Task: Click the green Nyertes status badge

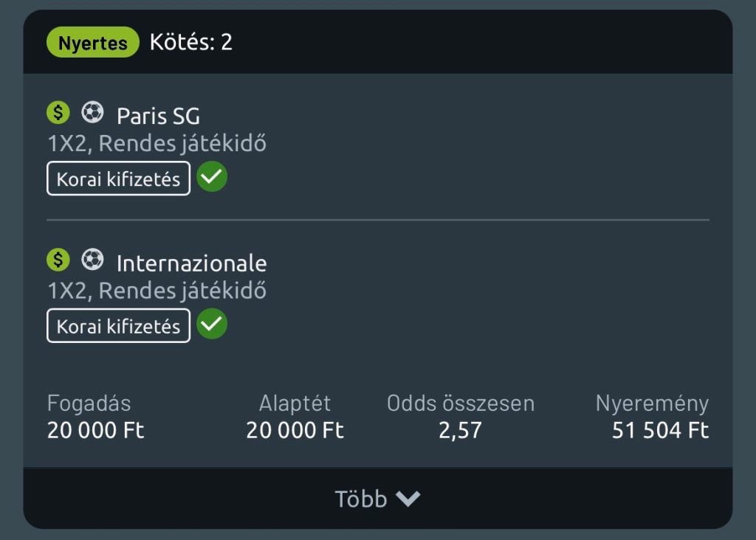Action: (93, 43)
